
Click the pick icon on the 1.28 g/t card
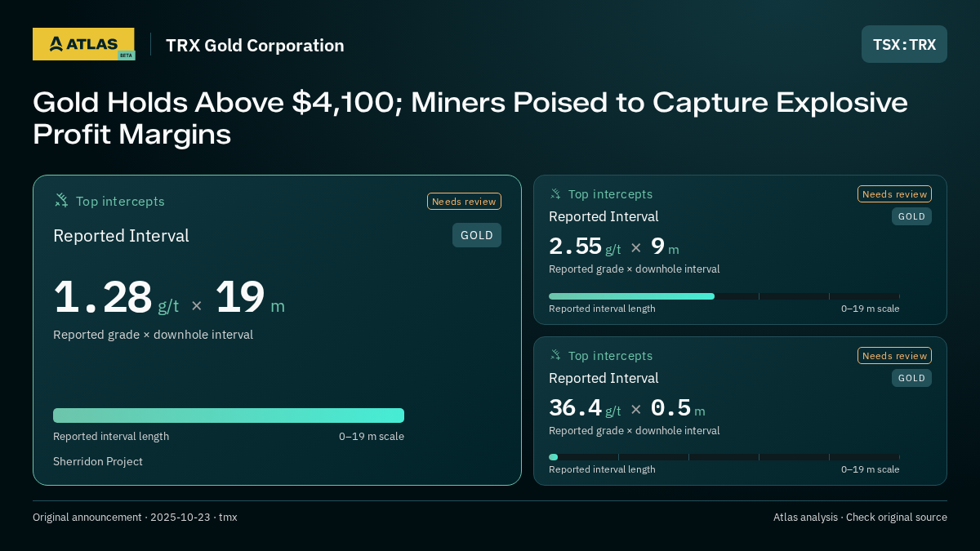pos(61,200)
